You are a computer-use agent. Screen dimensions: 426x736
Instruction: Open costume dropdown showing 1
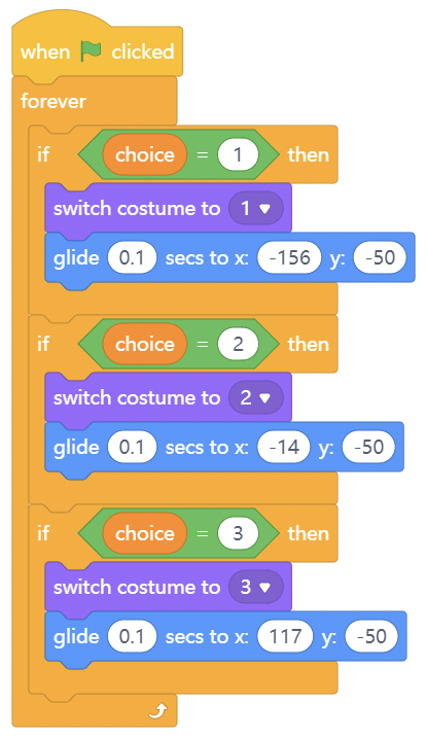(256, 208)
